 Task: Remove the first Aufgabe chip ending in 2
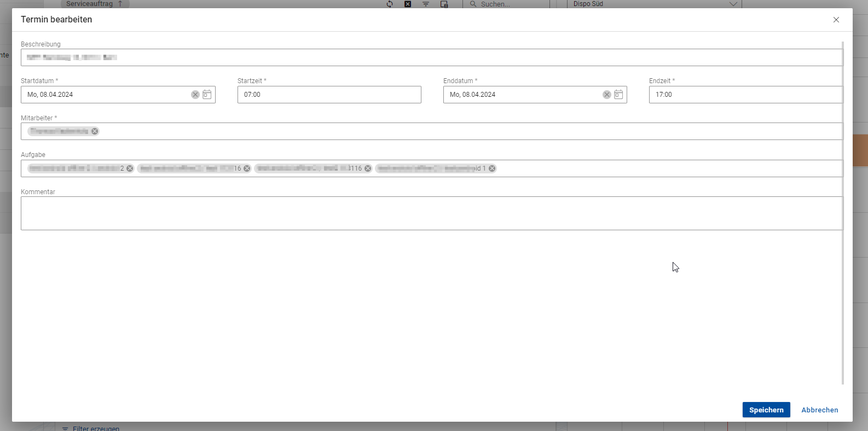coord(130,168)
